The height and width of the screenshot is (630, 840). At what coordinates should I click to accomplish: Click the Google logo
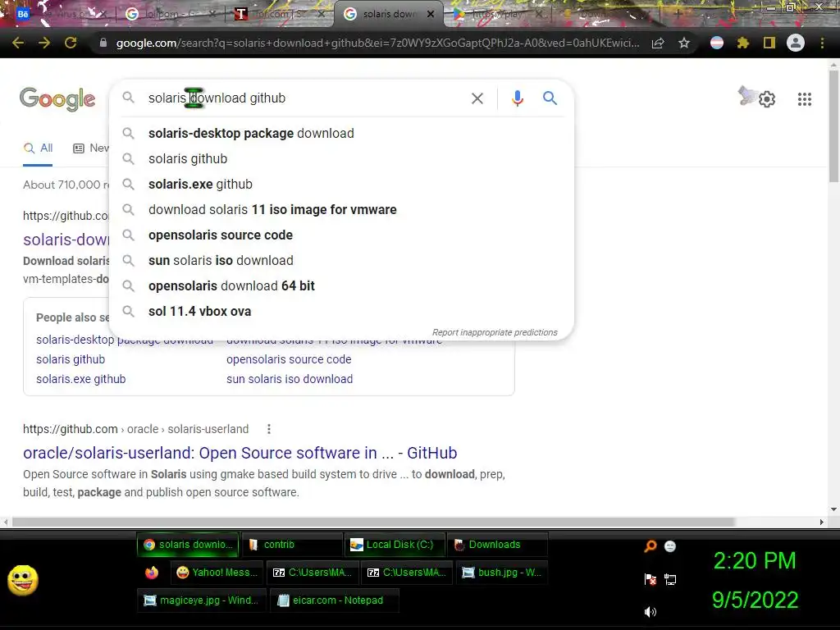(x=57, y=99)
